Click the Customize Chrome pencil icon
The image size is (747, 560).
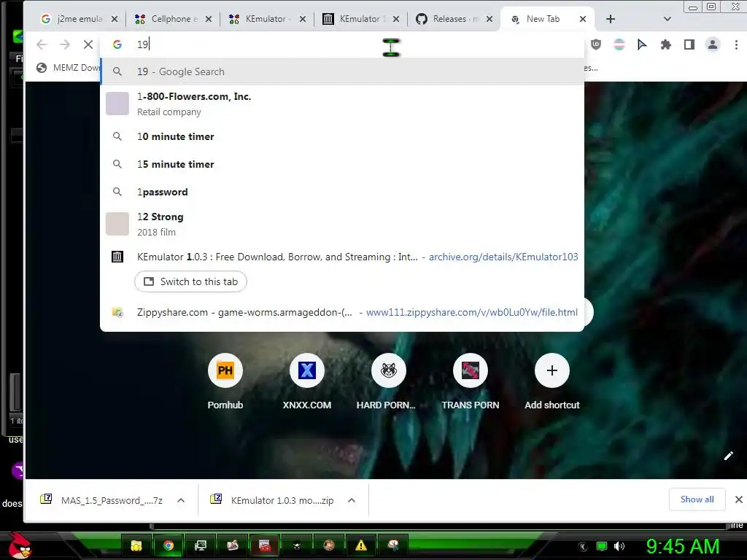tap(729, 456)
